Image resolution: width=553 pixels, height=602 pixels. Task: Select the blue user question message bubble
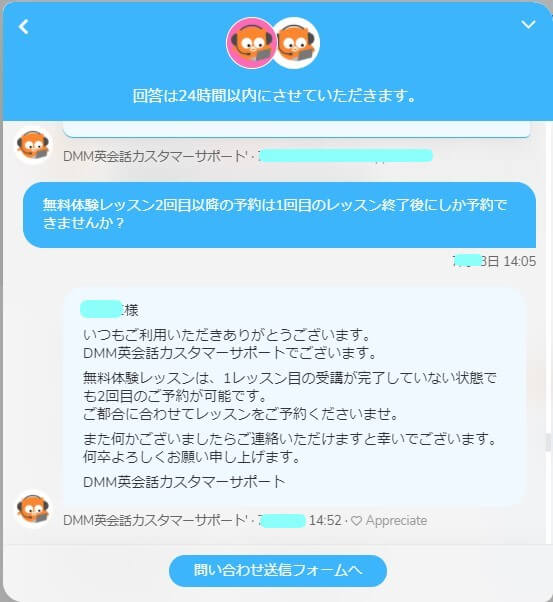[x=280, y=215]
